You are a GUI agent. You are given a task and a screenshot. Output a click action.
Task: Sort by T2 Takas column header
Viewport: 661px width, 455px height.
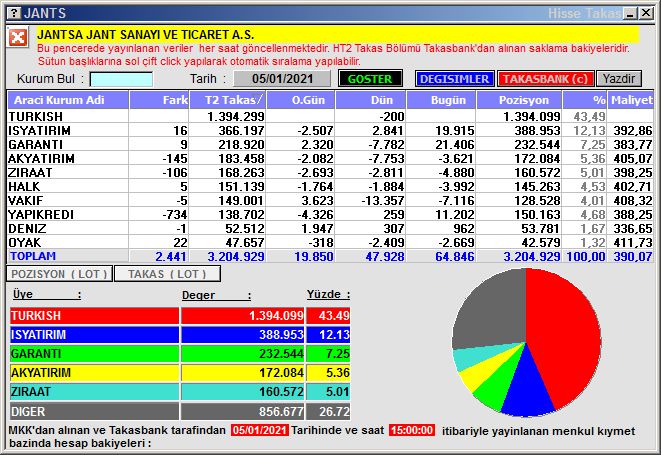[x=228, y=100]
